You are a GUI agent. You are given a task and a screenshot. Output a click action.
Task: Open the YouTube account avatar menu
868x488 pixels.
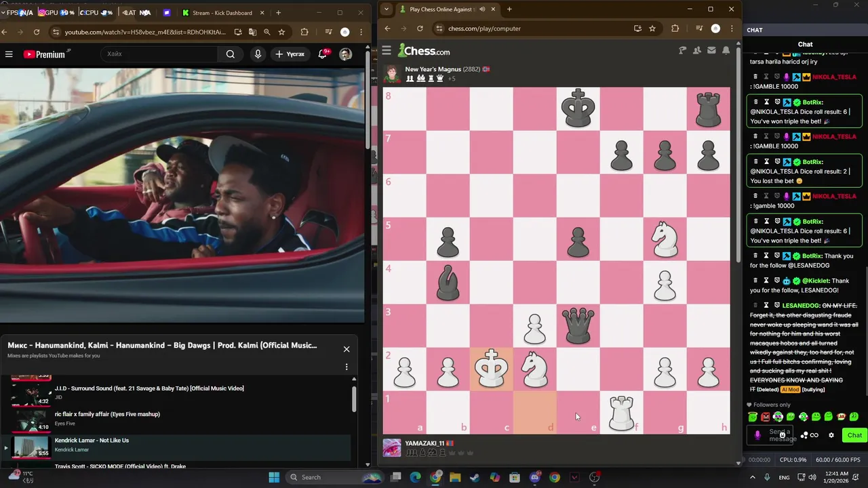346,54
